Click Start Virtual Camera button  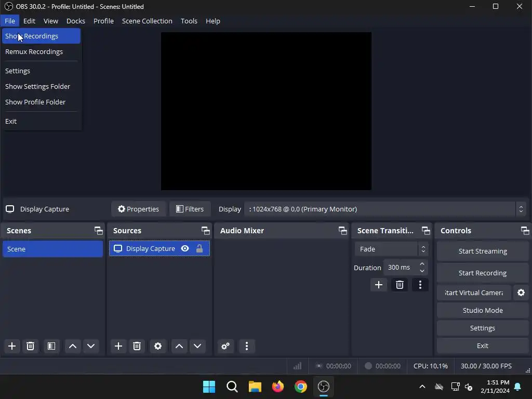tap(474, 292)
